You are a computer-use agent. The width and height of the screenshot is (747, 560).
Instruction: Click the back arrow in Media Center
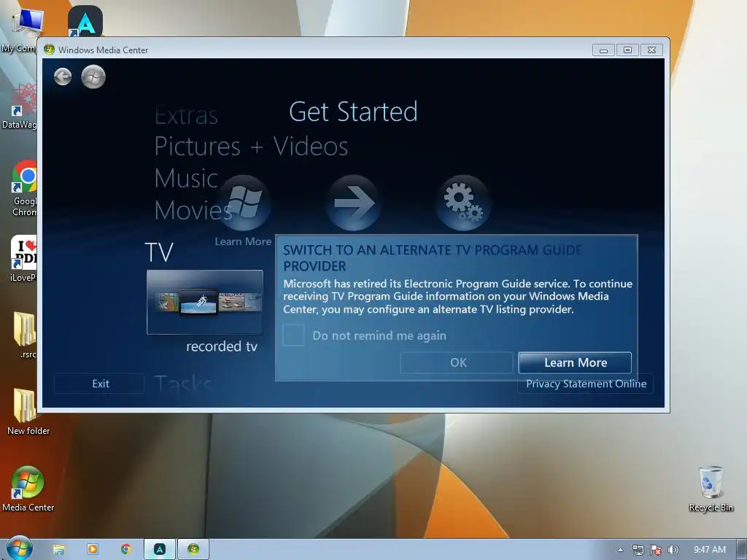pos(63,77)
